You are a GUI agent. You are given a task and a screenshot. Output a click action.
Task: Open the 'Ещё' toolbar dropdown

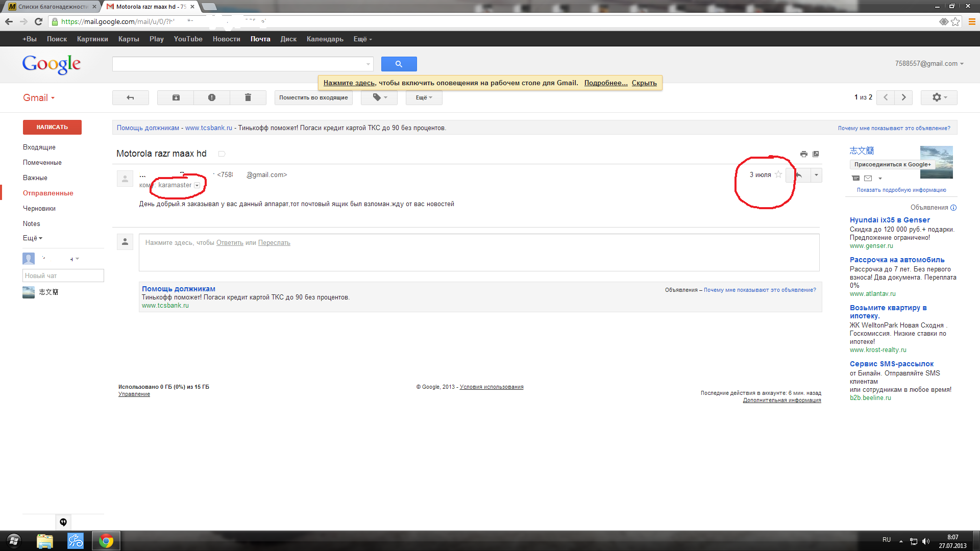424,97
